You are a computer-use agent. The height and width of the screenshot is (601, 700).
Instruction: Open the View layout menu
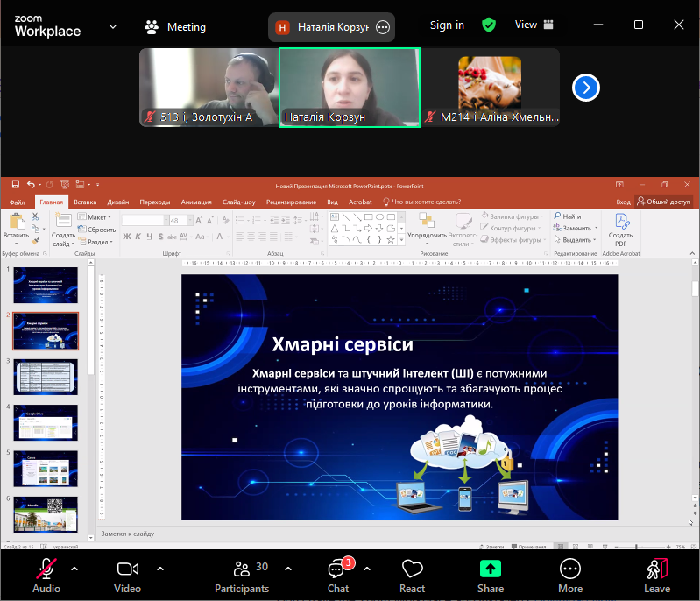[538, 25]
